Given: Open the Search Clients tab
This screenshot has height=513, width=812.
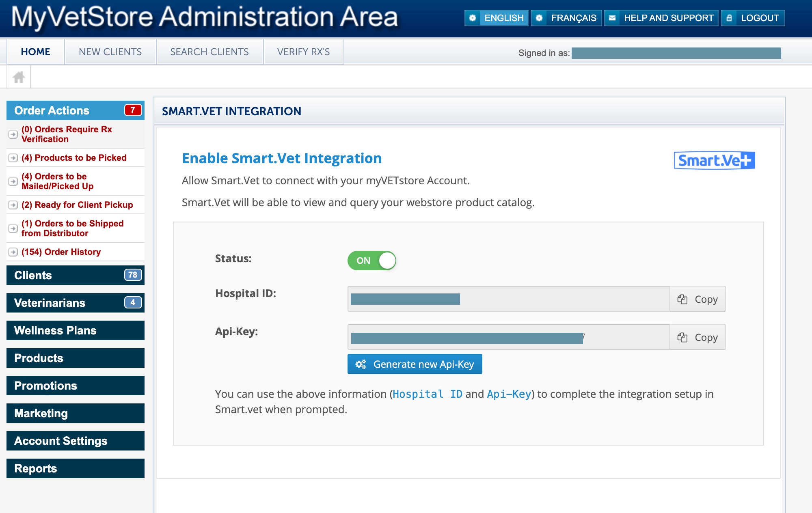Looking at the screenshot, I should (x=209, y=52).
